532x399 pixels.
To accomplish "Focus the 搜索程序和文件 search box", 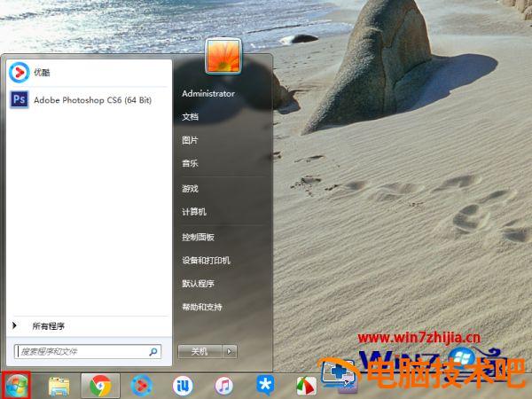I will coord(88,351).
